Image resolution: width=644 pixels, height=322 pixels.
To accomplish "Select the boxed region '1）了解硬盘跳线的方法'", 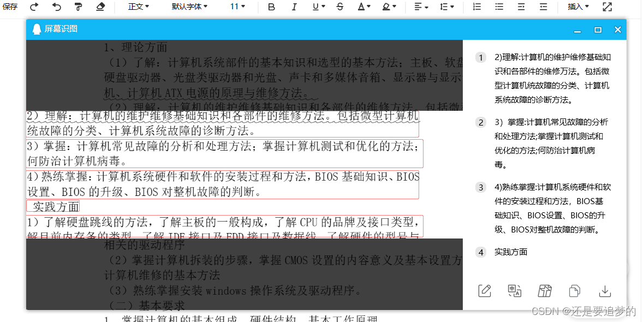I will coord(225,226).
